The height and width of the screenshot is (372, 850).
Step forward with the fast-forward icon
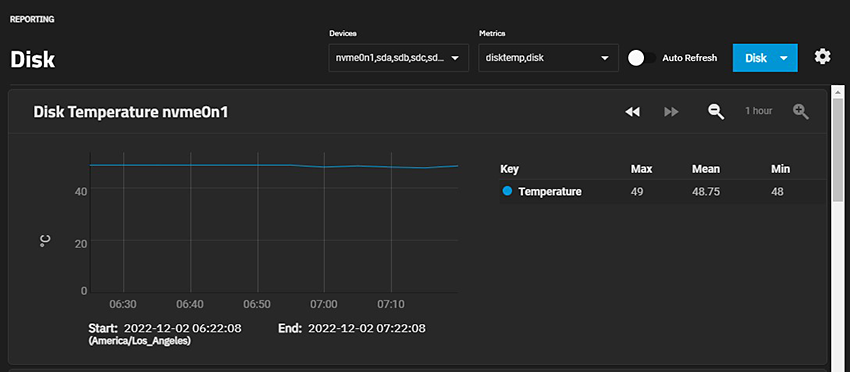671,112
